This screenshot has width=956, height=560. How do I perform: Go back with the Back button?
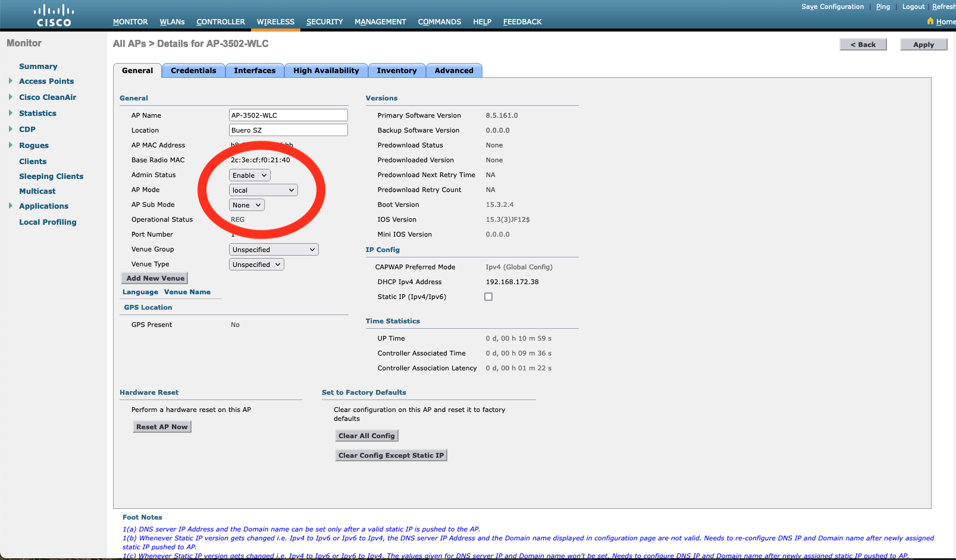[863, 45]
